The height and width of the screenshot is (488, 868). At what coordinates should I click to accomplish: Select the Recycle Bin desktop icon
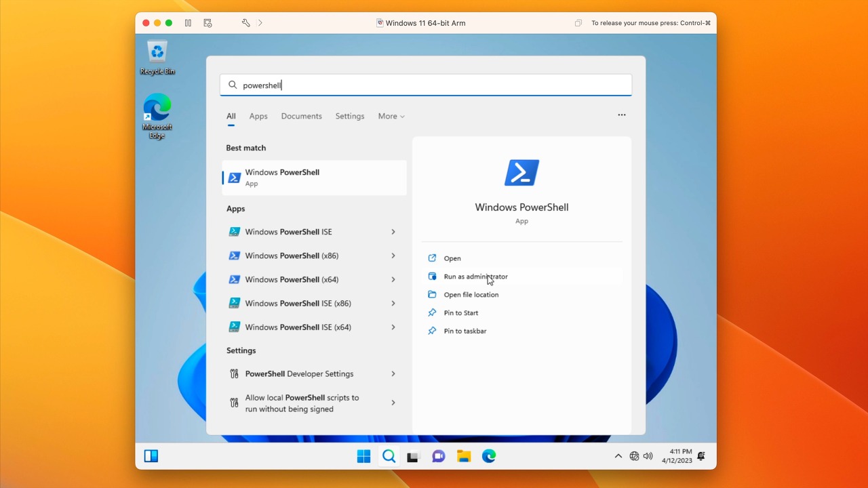[157, 58]
